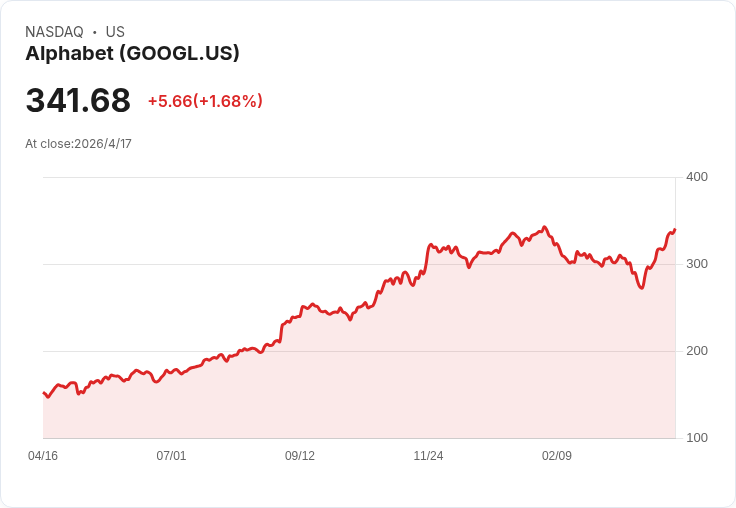This screenshot has width=736, height=508.
Task: Click the At close 2026/4/17 timestamp
Action: click(x=78, y=144)
